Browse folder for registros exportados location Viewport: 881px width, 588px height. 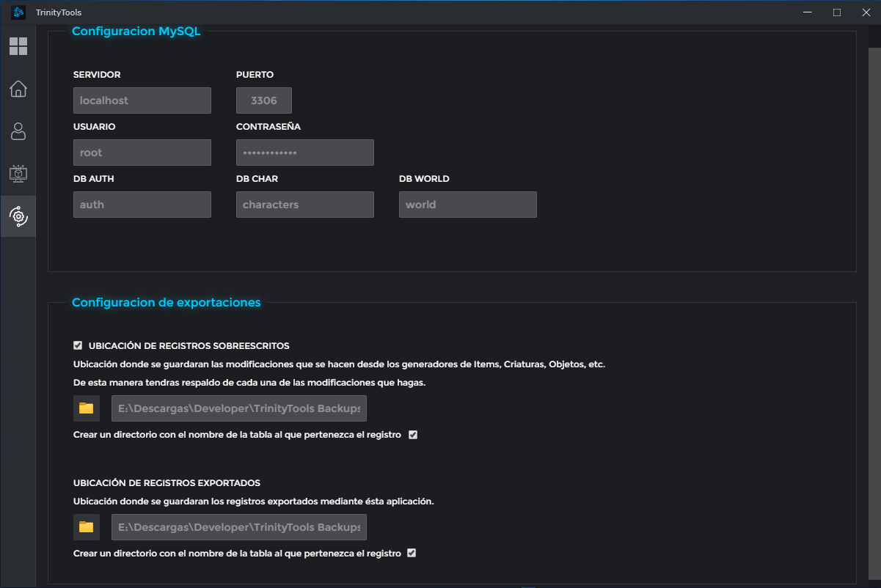(87, 527)
